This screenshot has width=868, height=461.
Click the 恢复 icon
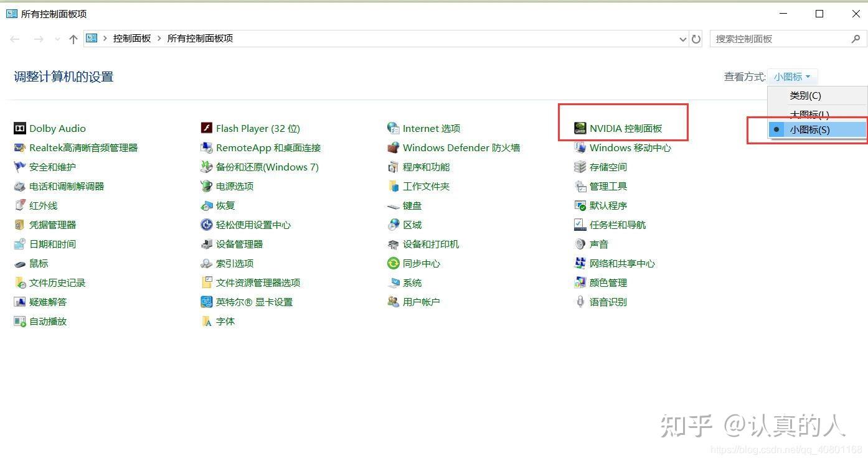206,206
